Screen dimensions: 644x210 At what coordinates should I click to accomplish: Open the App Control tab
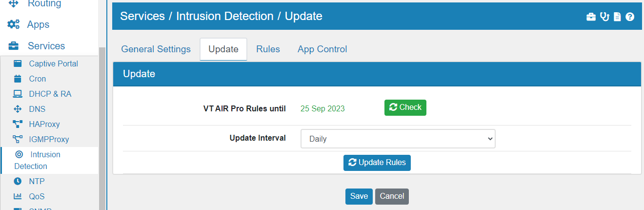pos(322,49)
